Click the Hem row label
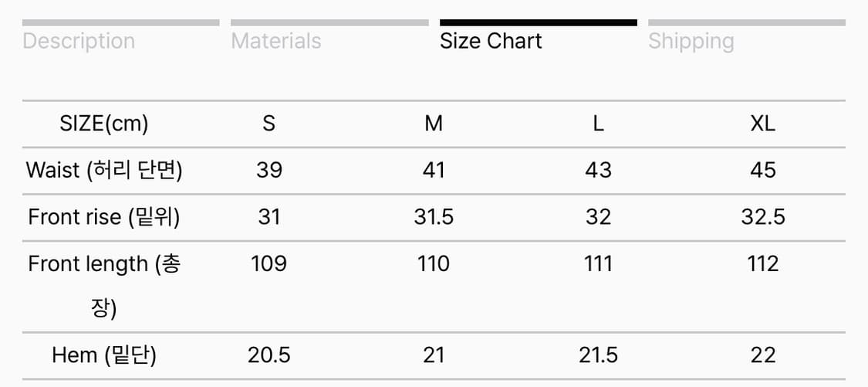 tap(104, 355)
